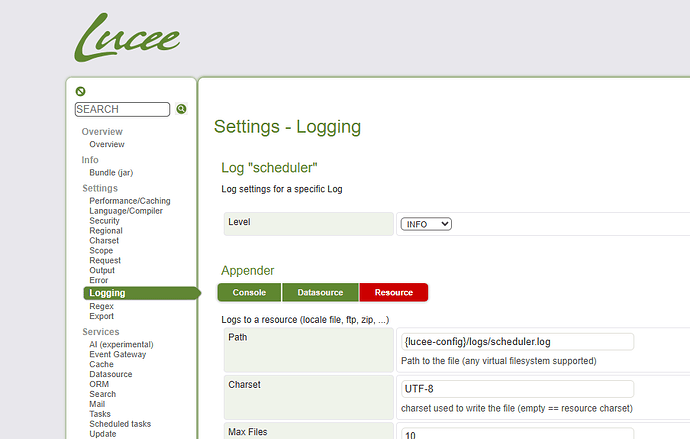Image resolution: width=690 pixels, height=439 pixels.
Task: Open AI (experimental) service
Action: (x=121, y=344)
